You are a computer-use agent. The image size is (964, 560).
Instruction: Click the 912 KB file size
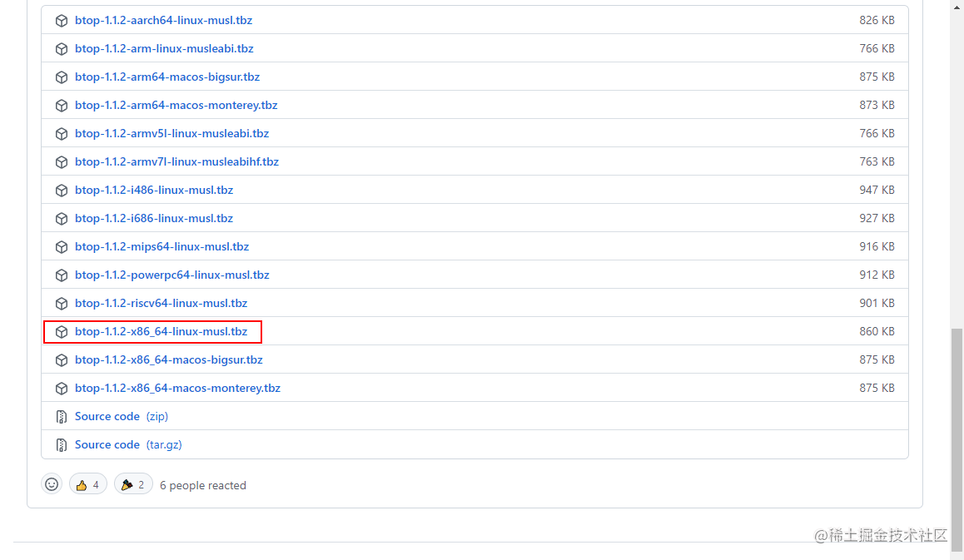coord(877,275)
